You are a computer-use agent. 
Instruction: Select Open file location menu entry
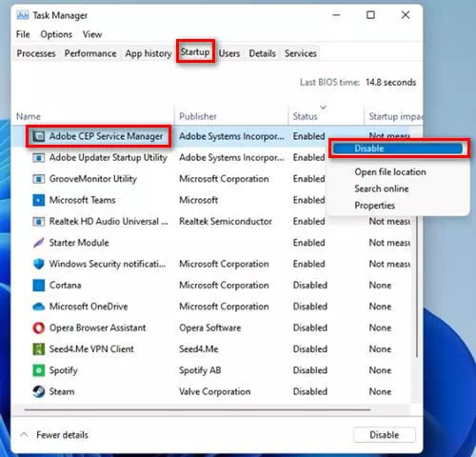390,172
